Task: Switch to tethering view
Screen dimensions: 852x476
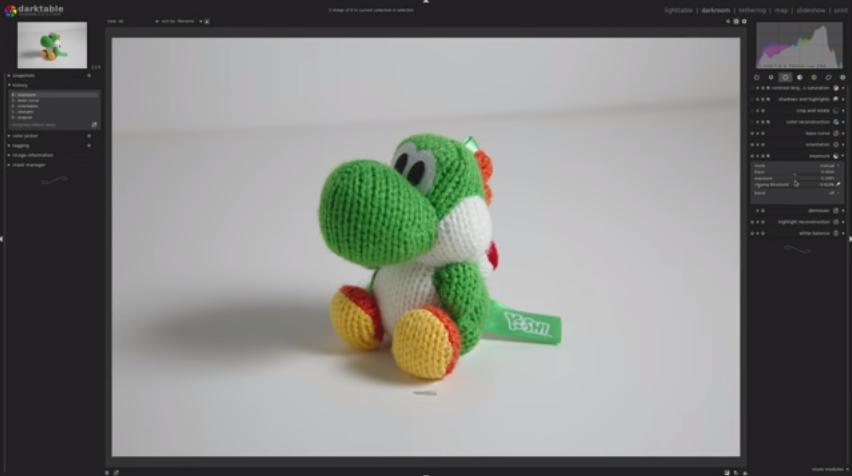Action: (x=752, y=10)
